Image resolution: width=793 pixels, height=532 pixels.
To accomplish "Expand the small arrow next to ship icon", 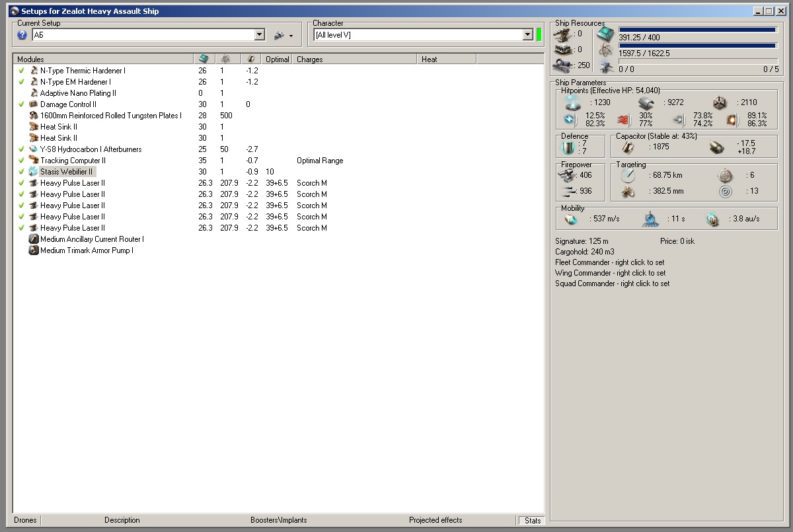I will pyautogui.click(x=291, y=36).
